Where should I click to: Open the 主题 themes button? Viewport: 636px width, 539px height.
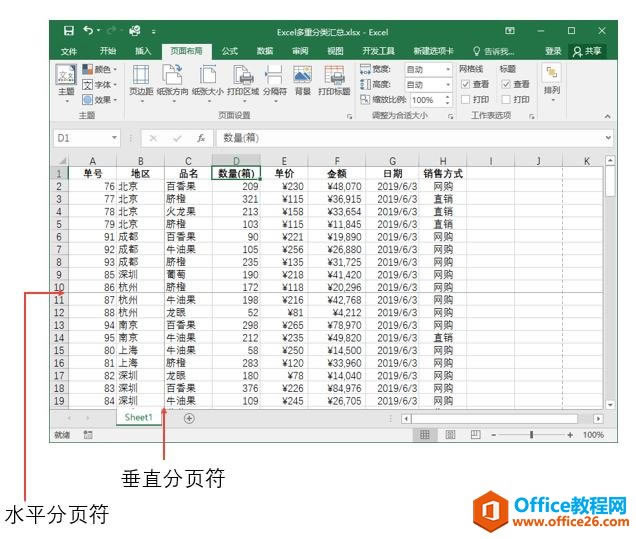tap(66, 83)
